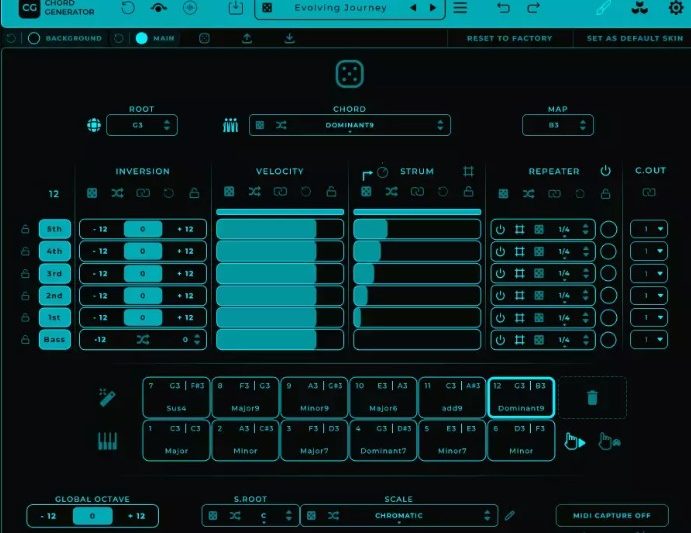Adjust the 5th row strum slider

click(x=417, y=229)
